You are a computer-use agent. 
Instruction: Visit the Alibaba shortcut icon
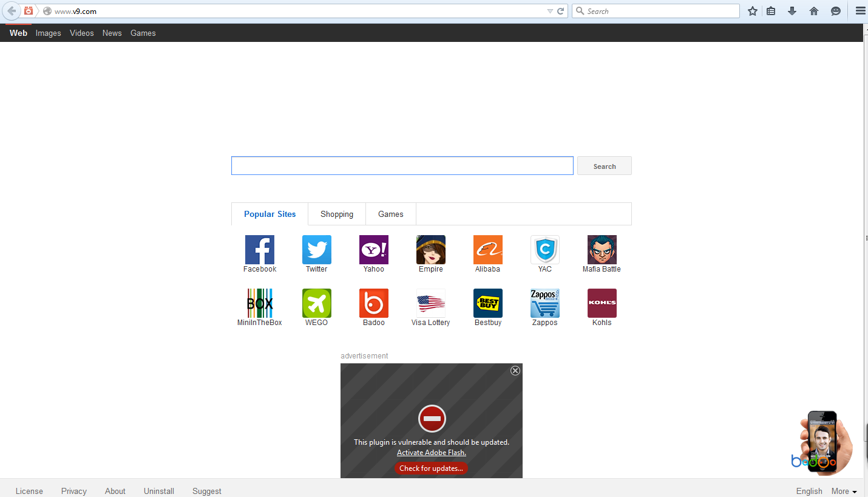click(x=488, y=250)
